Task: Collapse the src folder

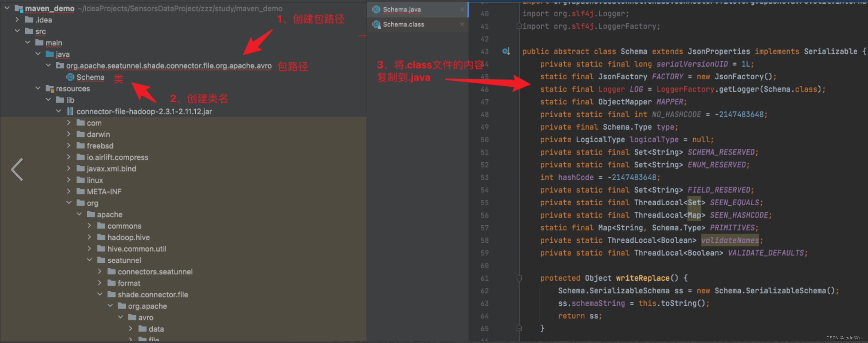Action: click(17, 31)
